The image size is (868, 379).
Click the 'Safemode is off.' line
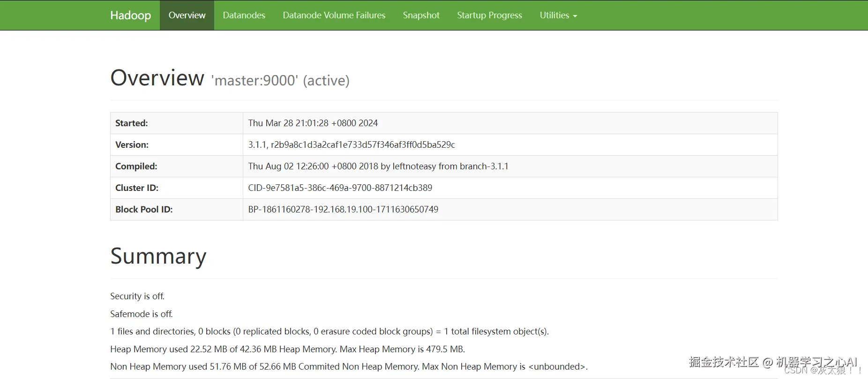coord(142,314)
